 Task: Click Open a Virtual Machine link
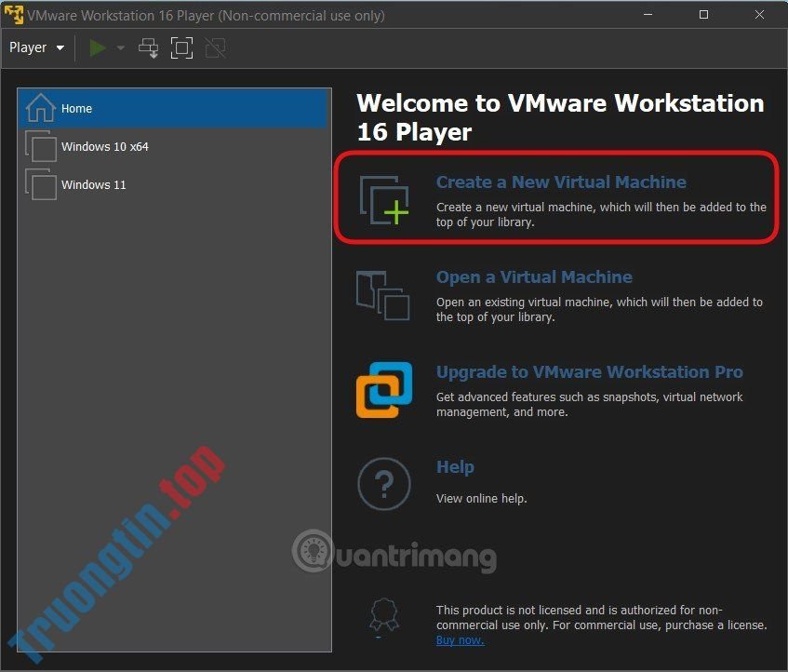534,276
